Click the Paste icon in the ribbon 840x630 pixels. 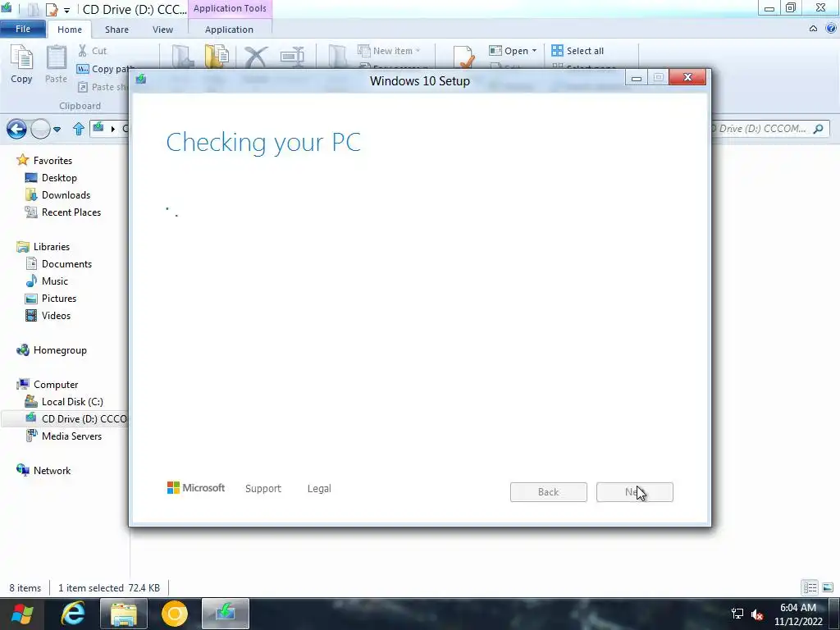pyautogui.click(x=56, y=64)
